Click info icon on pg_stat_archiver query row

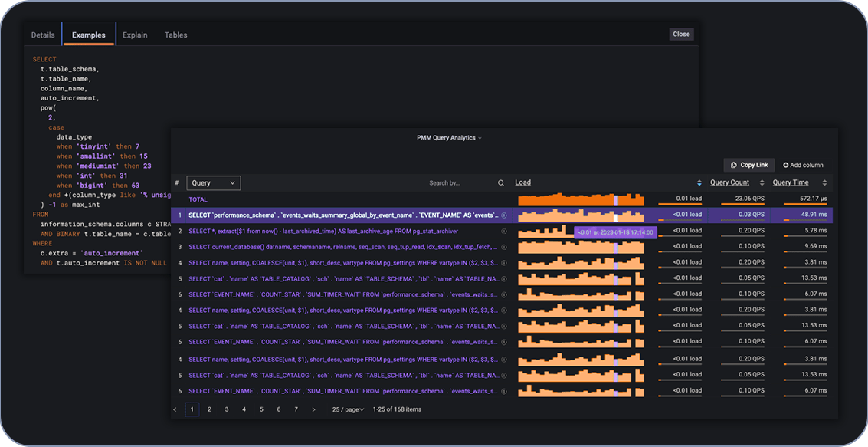(x=504, y=232)
